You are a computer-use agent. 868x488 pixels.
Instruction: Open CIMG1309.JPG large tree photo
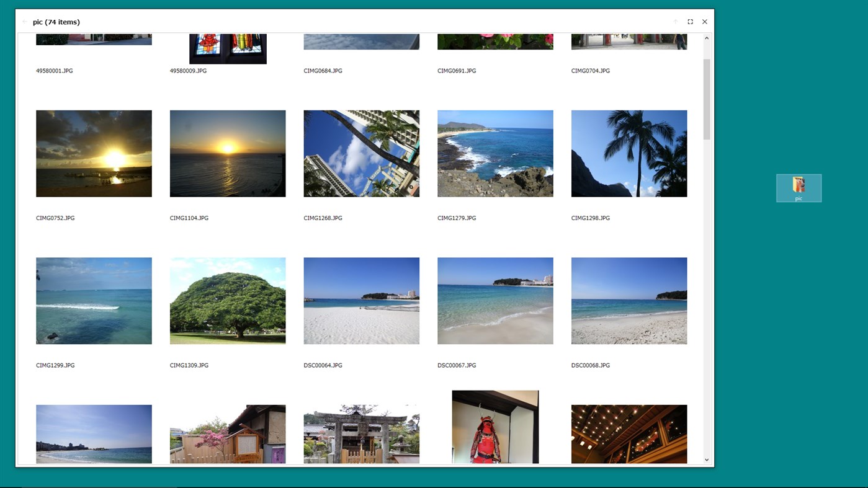pos(227,301)
